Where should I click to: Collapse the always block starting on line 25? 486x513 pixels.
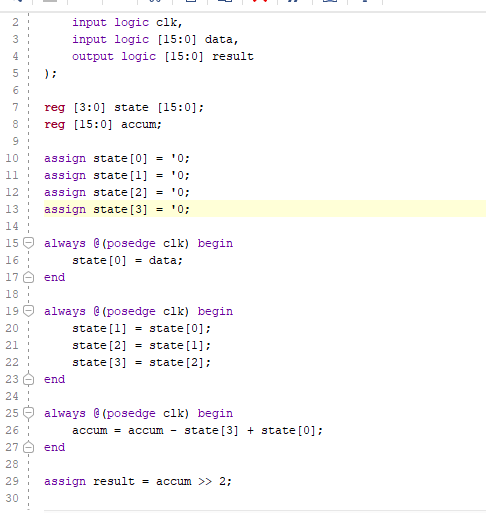pyautogui.click(x=29, y=413)
